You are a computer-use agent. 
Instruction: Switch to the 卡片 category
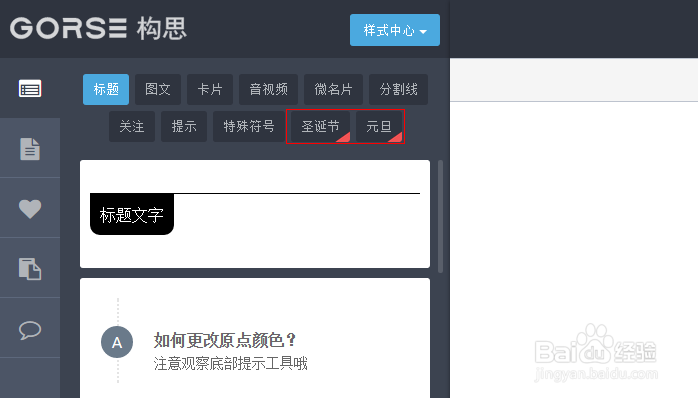click(210, 89)
